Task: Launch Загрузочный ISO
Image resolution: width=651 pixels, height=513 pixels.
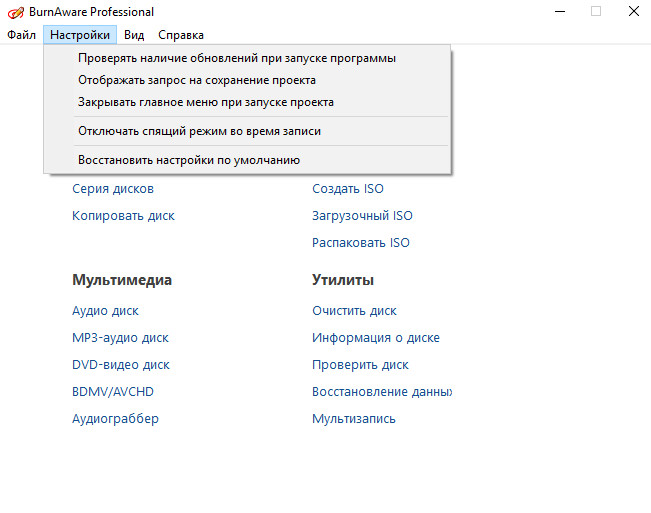Action: [x=362, y=216]
